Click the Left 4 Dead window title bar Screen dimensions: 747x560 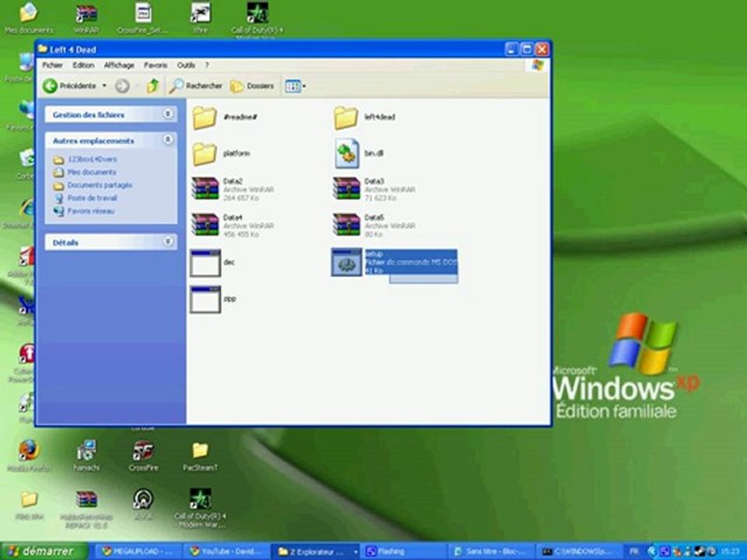click(267, 49)
